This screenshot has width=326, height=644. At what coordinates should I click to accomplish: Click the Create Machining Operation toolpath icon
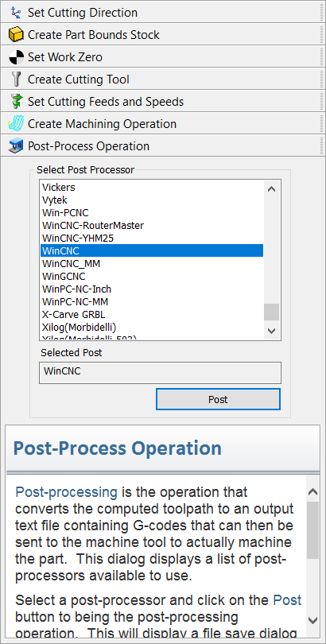point(16,123)
